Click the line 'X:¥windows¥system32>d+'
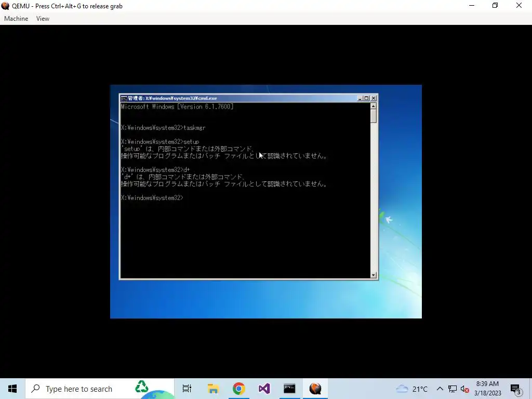This screenshot has width=532, height=399. 155,170
